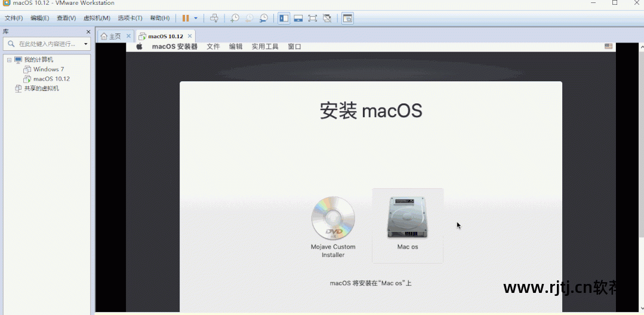Screen dimensions: 644x315
Task: Open the library search filter dropdown
Action: [x=85, y=44]
